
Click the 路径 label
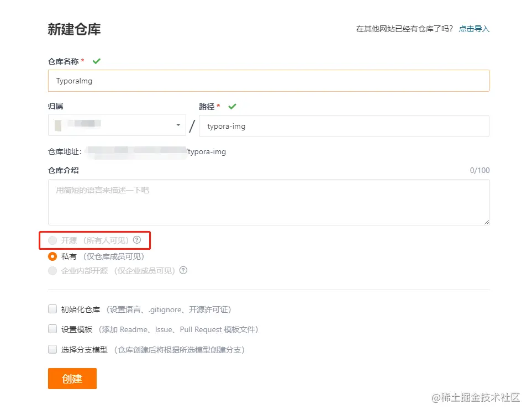click(x=207, y=107)
